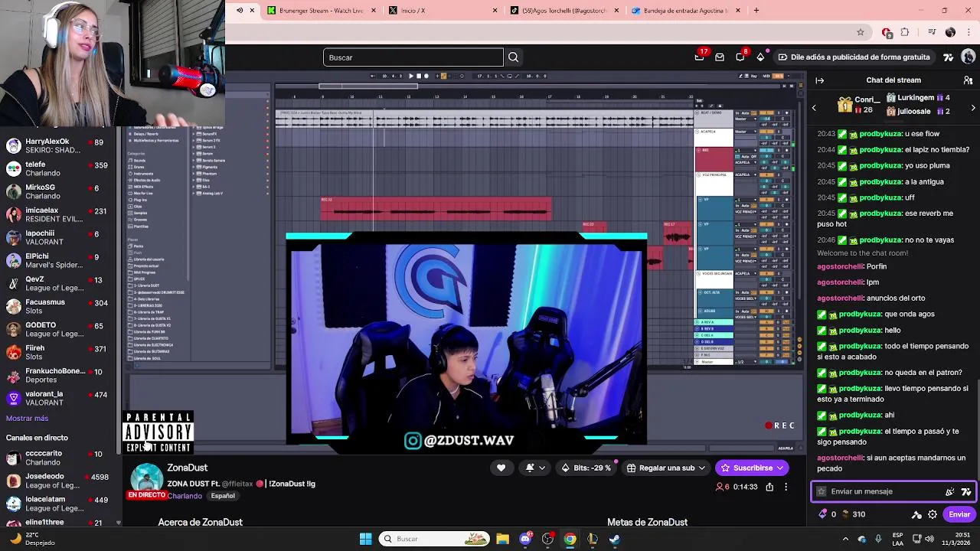
Task: Bookmark page with the star icon
Action: coord(861,32)
